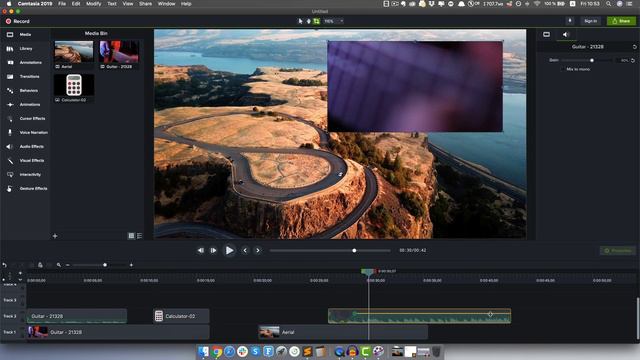Zoom in timeline with plus button
This screenshot has height=360, width=640.
click(131, 265)
